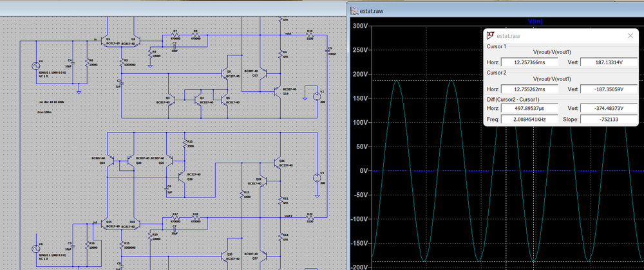
Task: Click the V(in) trace label
Action: [535, 21]
